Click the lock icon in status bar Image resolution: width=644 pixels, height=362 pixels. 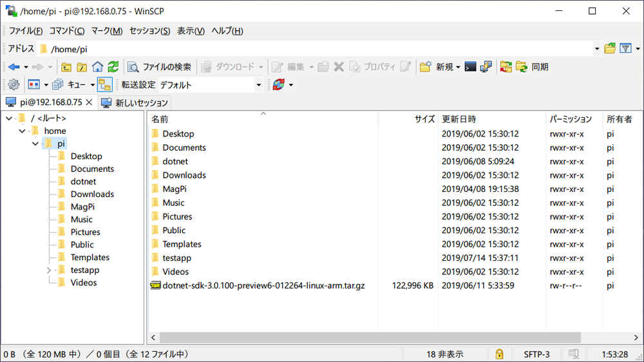pos(500,354)
